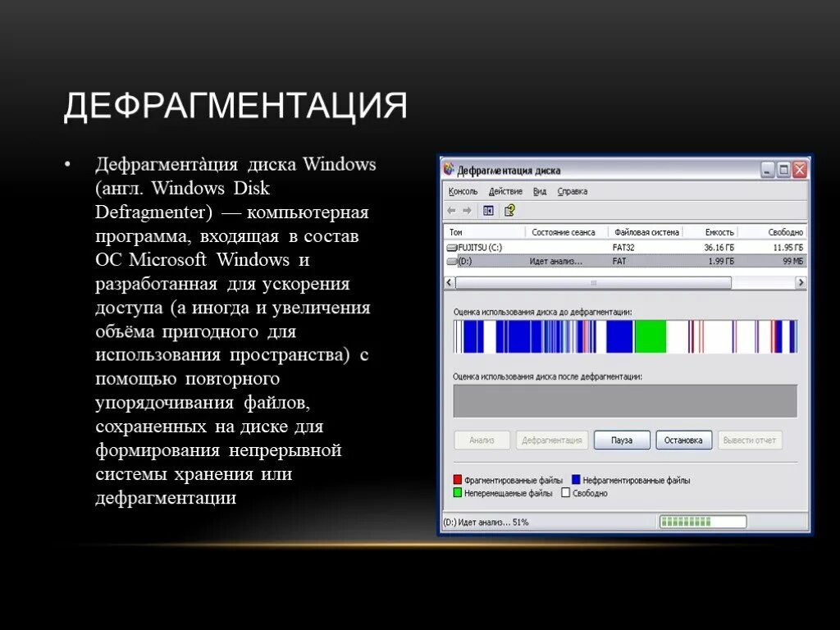Click the Идет анализ... status cell
Image resolution: width=840 pixels, height=630 pixels.
pos(555,262)
